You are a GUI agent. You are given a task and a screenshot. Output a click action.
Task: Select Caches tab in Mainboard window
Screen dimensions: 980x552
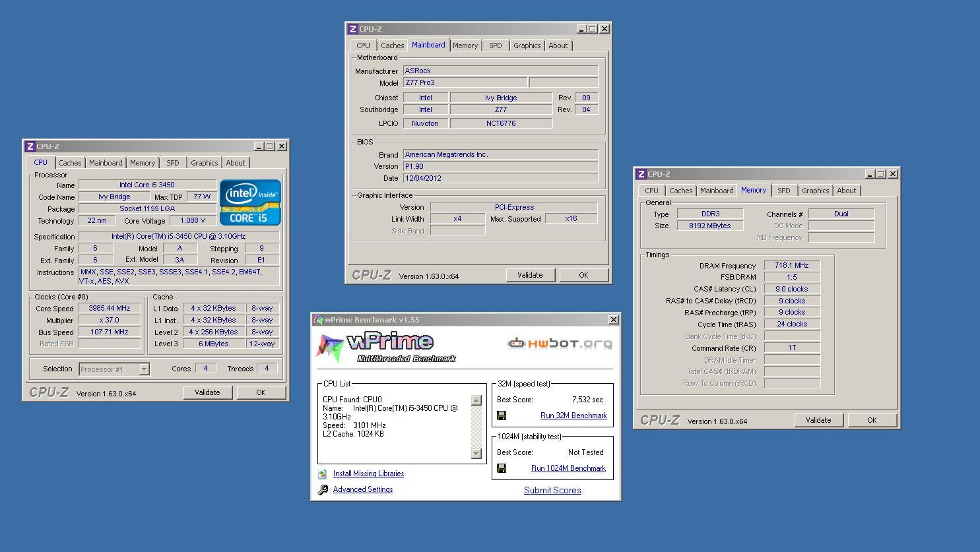point(392,46)
